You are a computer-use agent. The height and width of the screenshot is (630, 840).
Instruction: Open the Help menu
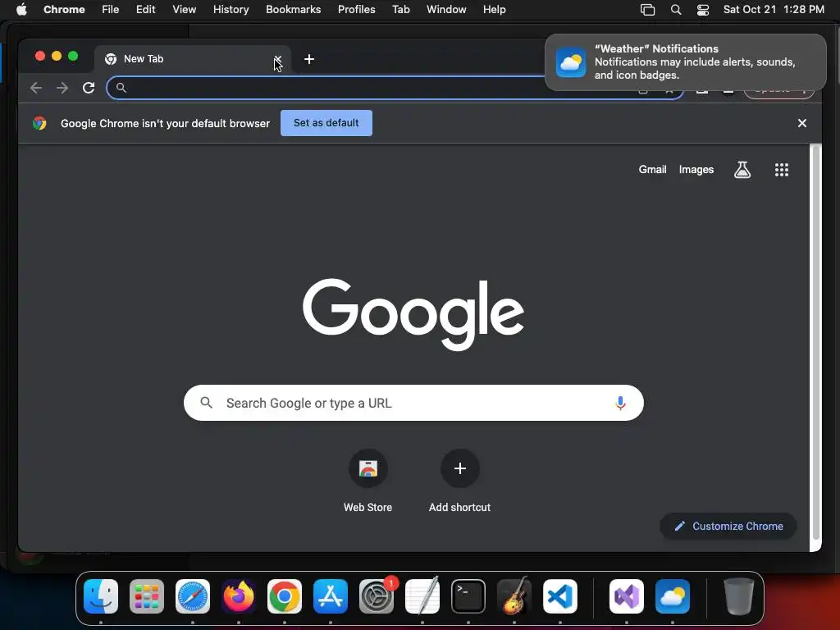tap(494, 10)
